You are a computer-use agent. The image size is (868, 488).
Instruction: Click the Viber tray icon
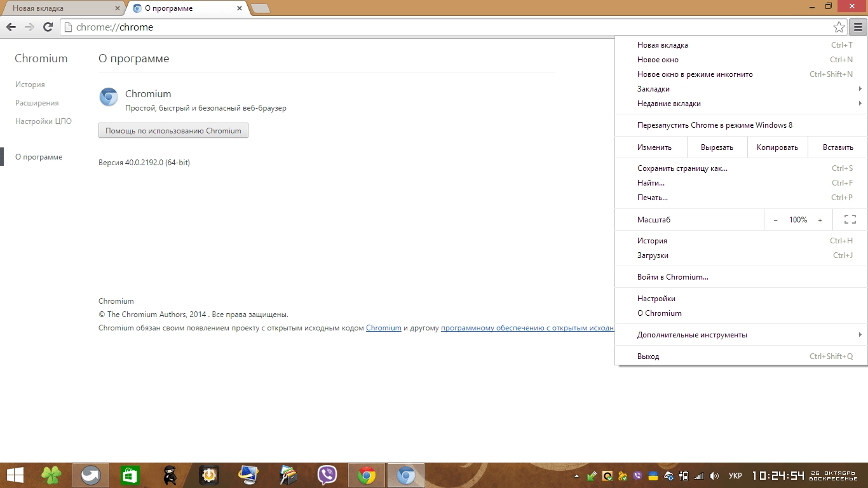pyautogui.click(x=637, y=476)
